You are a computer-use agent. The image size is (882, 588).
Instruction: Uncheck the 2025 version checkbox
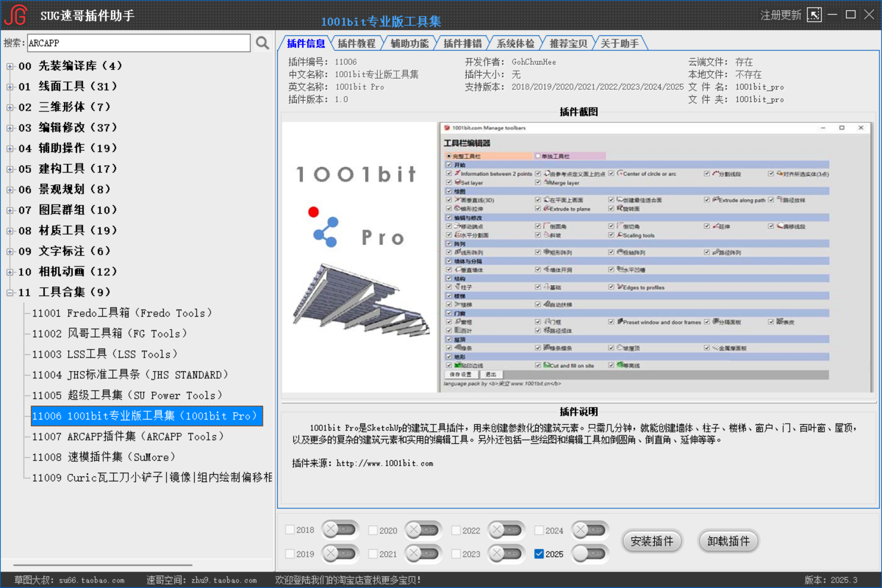pyautogui.click(x=539, y=554)
